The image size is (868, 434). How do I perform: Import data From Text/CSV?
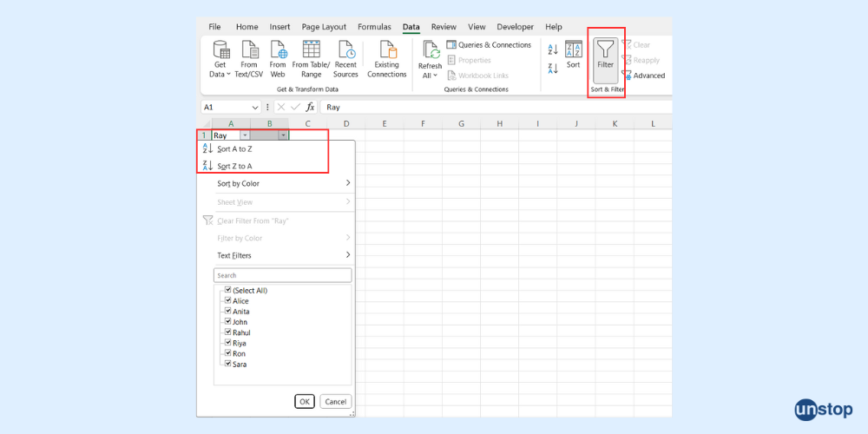pos(249,59)
